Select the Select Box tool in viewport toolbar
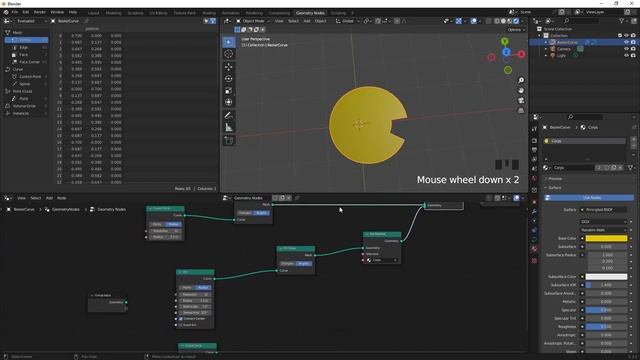The image size is (640, 360). pyautogui.click(x=229, y=42)
